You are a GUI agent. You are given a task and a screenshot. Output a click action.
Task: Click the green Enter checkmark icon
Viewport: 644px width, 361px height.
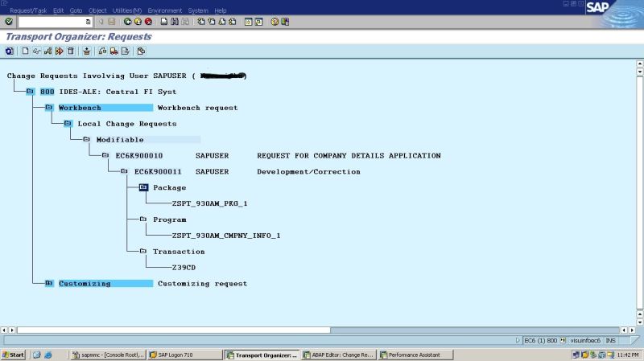pos(9,22)
